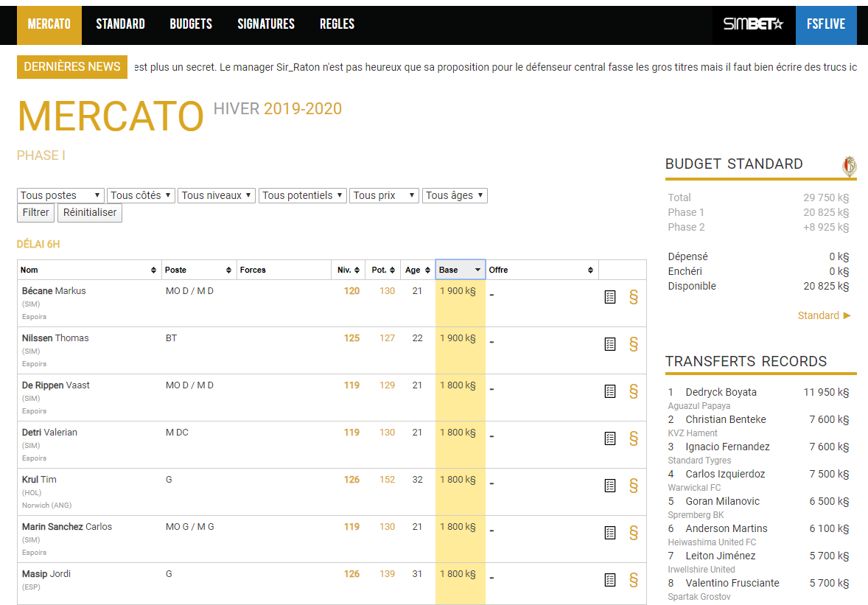Open details sheet icon for Krul Tim

[610, 486]
